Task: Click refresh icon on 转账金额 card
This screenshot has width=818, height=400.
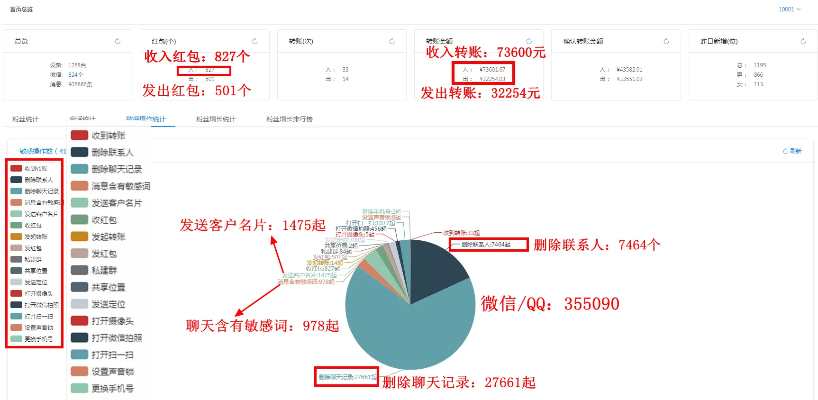Action: 527,41
